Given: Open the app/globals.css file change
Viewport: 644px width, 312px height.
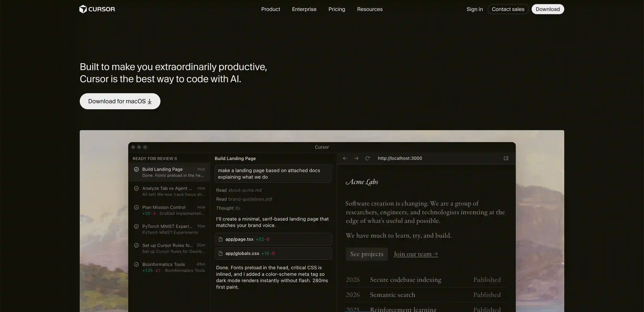Looking at the screenshot, I should point(273,253).
